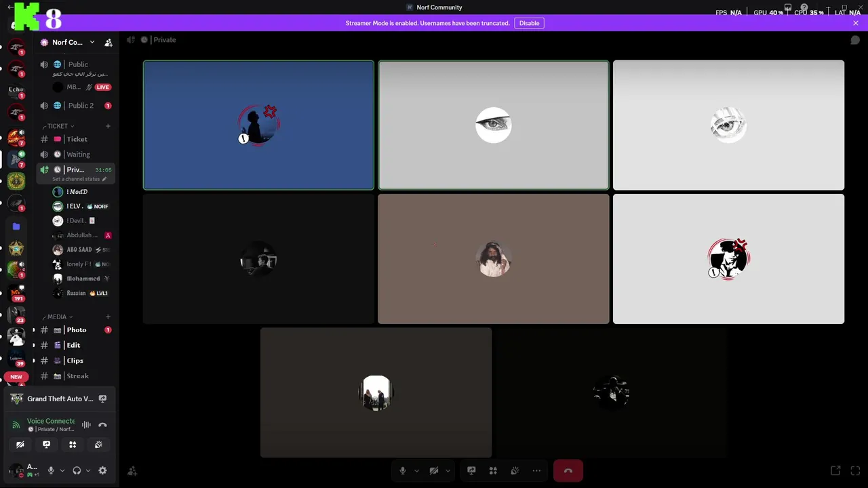Viewport: 868px width, 488px height.
Task: Open server with 191 notifications badge
Action: tap(16, 293)
